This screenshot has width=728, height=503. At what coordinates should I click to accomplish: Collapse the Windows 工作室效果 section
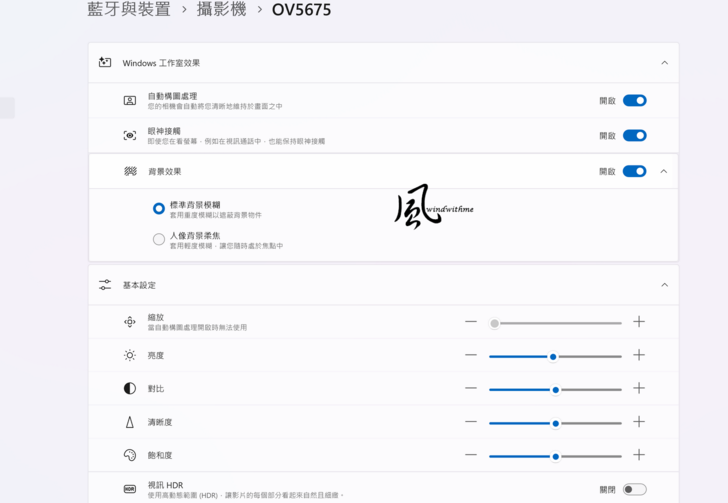(664, 63)
